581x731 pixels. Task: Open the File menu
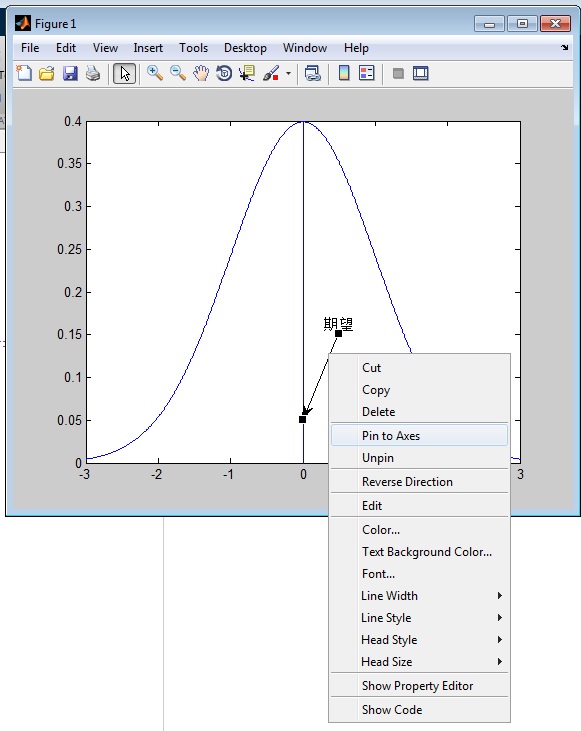(30, 48)
